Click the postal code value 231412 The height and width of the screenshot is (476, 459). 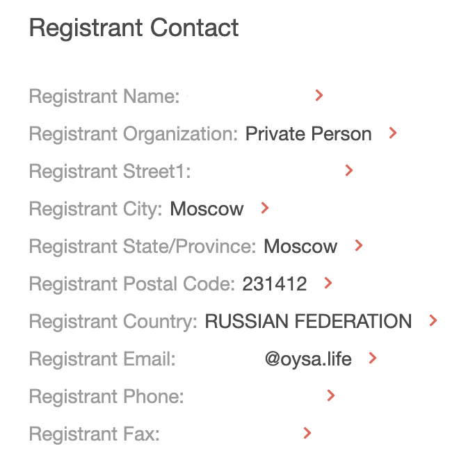point(274,284)
